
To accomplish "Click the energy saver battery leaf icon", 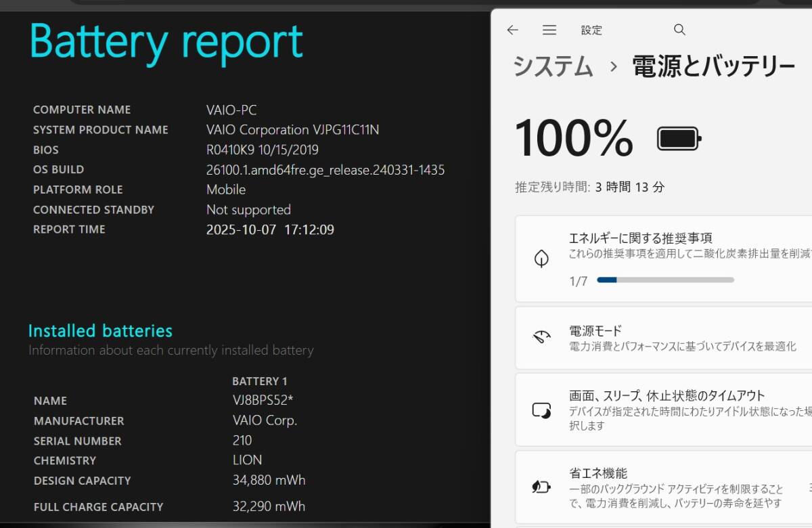I will 541,487.
